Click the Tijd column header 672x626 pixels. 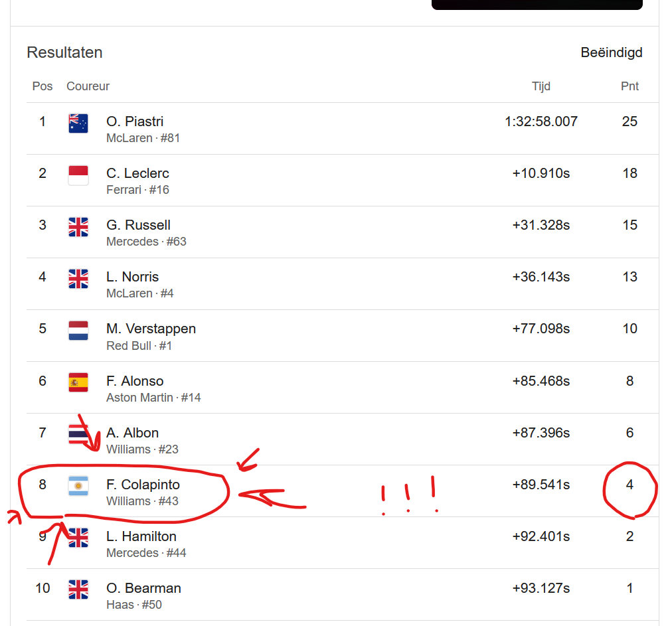pos(541,86)
